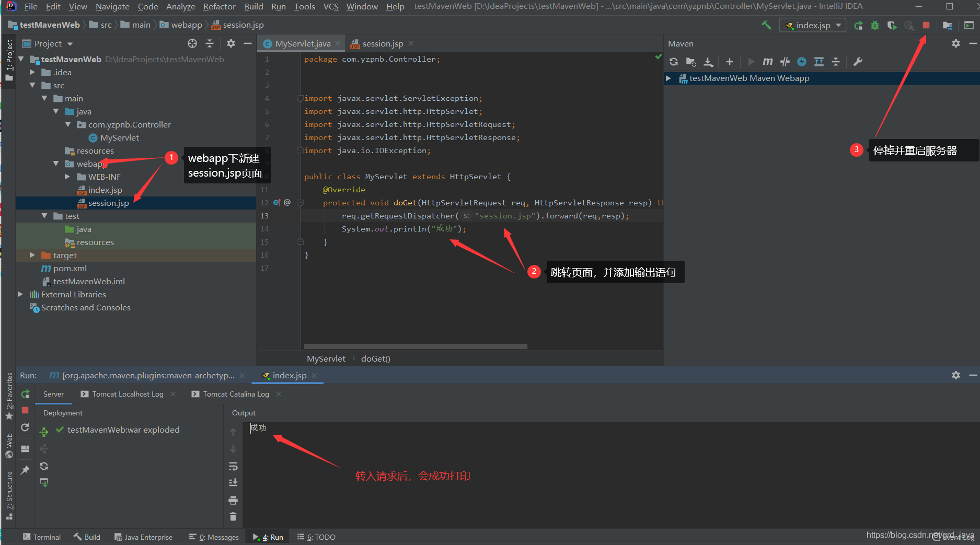Screen dimensions: 980x545
Task: Update the application in the Run panel
Action: coord(25,427)
